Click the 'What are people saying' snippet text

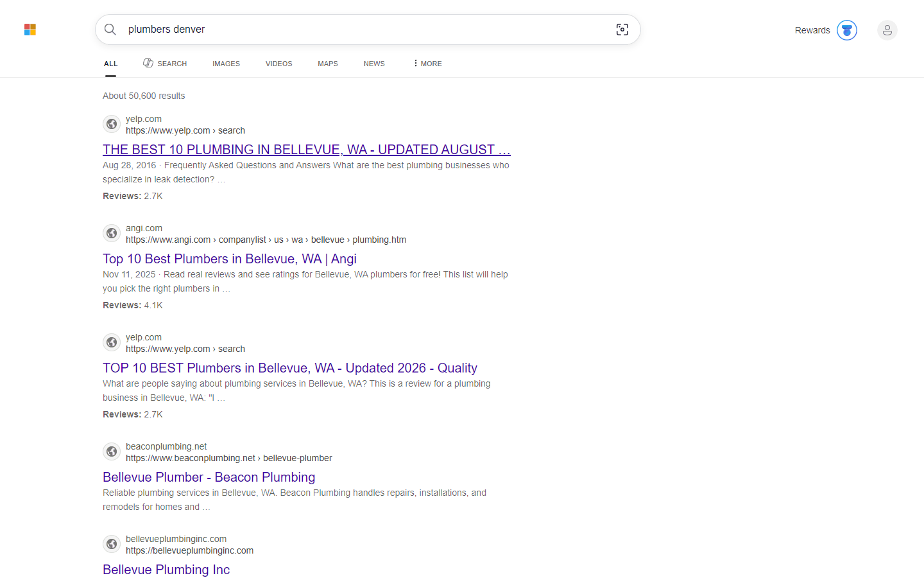(296, 390)
